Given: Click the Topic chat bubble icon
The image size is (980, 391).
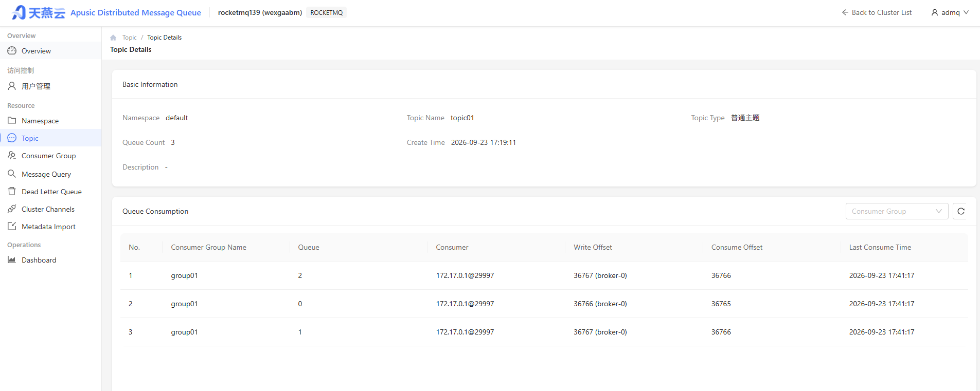Looking at the screenshot, I should coord(12,138).
